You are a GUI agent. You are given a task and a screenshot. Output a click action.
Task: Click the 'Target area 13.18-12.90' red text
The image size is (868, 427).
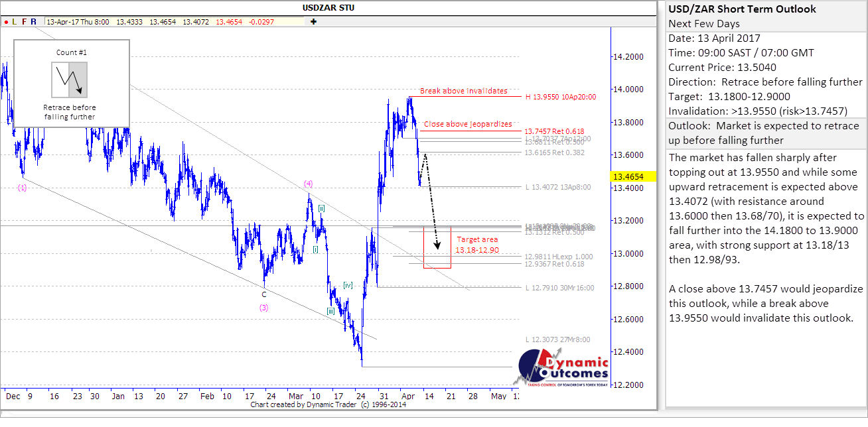[476, 245]
